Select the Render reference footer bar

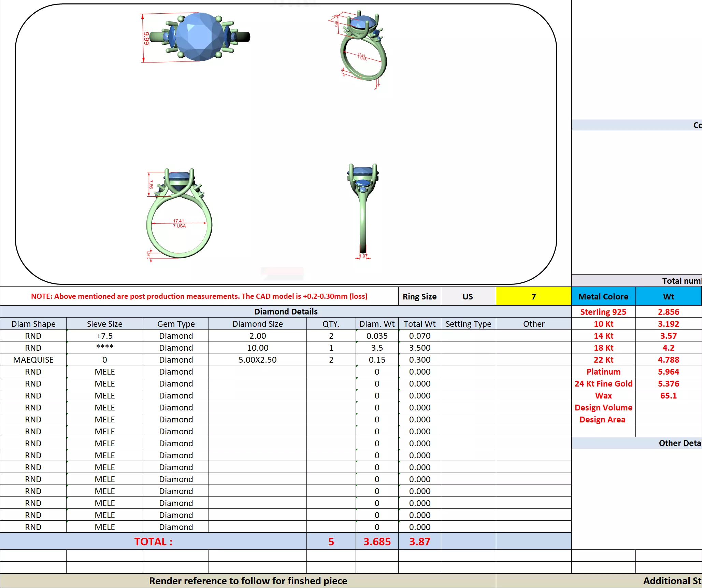click(x=248, y=581)
